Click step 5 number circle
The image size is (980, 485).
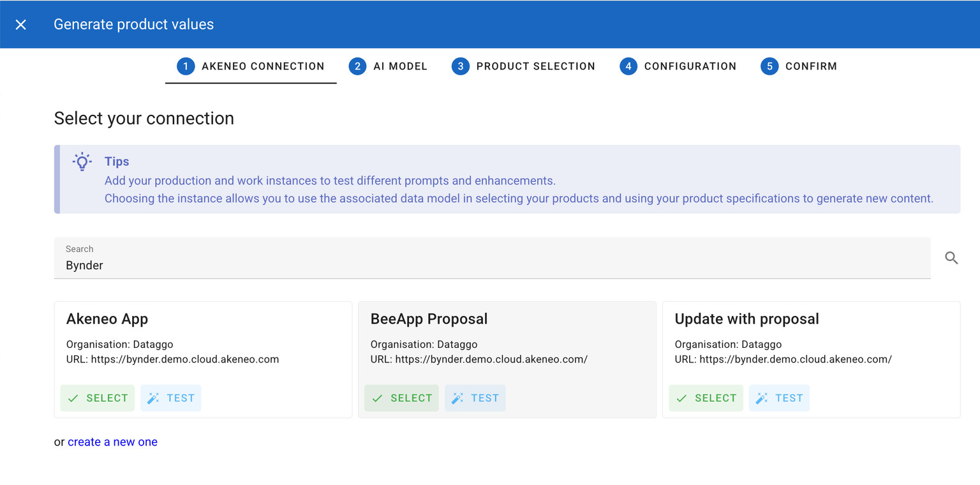click(x=769, y=66)
